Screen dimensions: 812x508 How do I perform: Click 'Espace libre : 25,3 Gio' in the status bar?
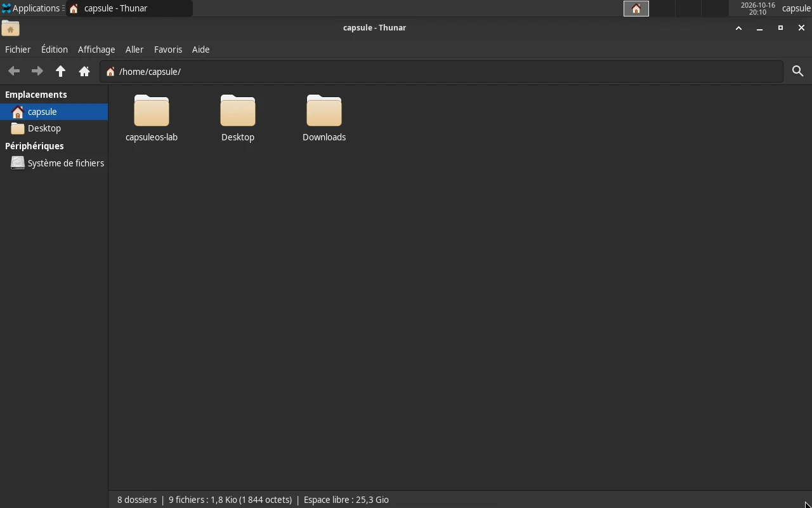346,500
